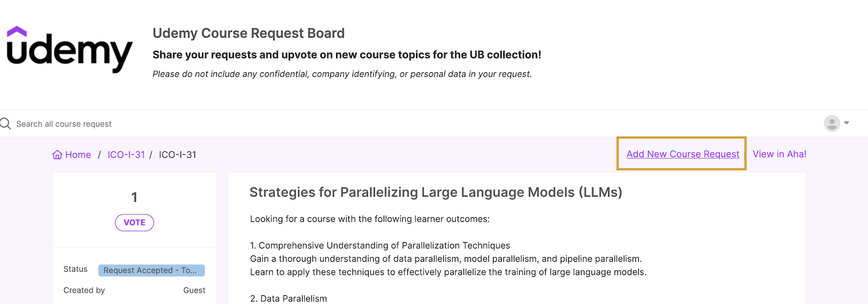Image resolution: width=868 pixels, height=304 pixels.
Task: Follow the View in Aha! link
Action: [x=779, y=154]
